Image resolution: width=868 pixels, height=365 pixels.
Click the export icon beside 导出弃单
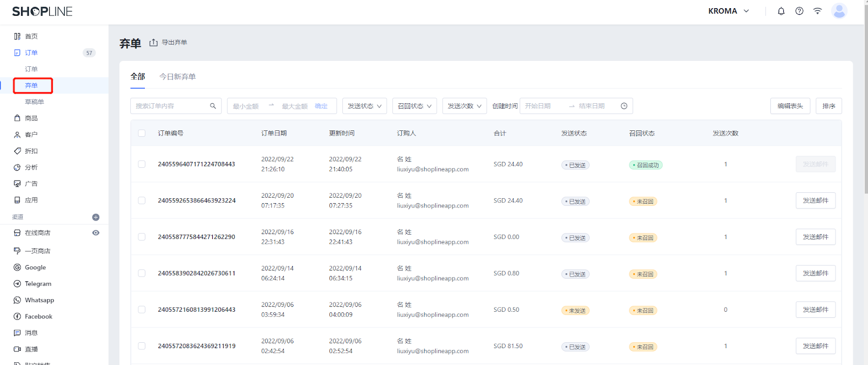(154, 42)
